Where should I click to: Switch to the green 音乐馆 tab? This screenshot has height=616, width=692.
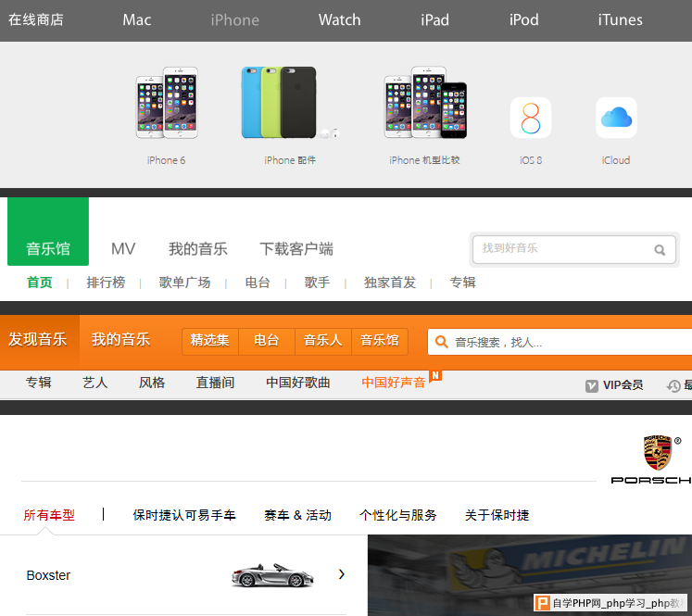tap(48, 232)
